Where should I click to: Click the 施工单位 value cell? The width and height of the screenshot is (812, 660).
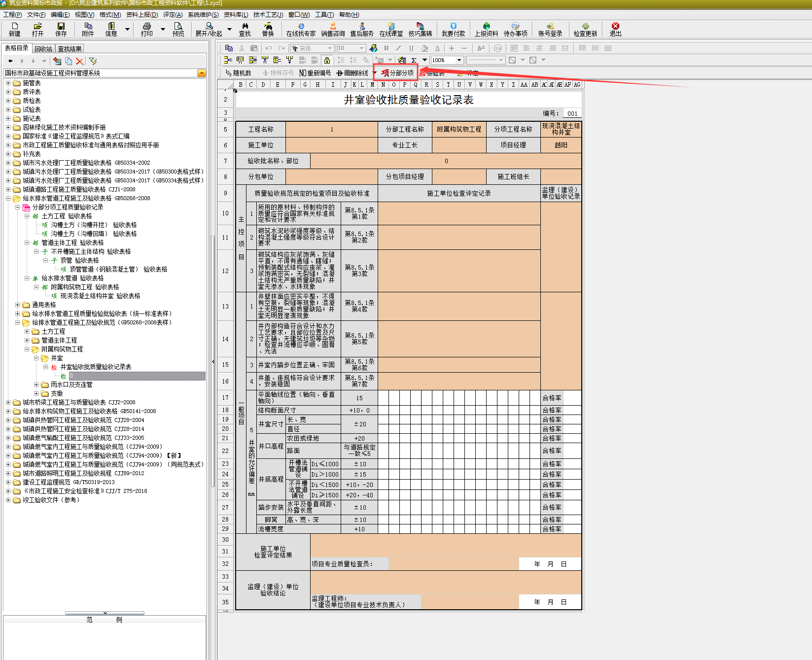332,145
